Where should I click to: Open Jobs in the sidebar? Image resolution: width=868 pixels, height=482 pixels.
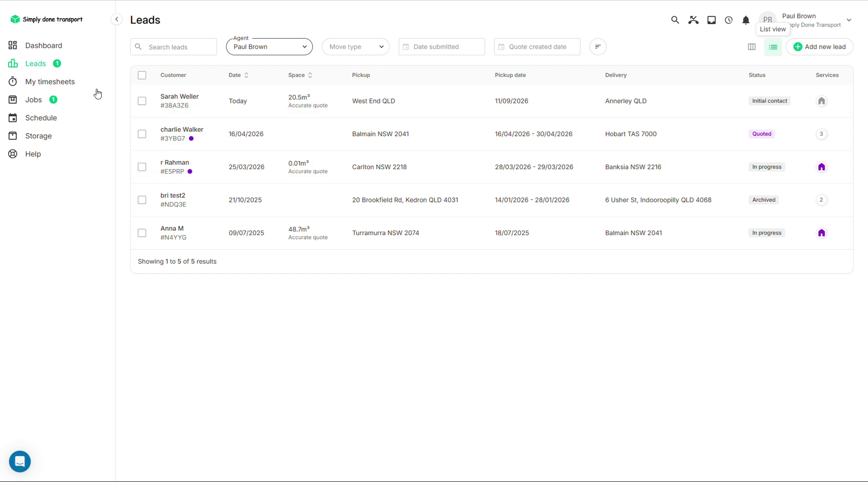pos(34,100)
